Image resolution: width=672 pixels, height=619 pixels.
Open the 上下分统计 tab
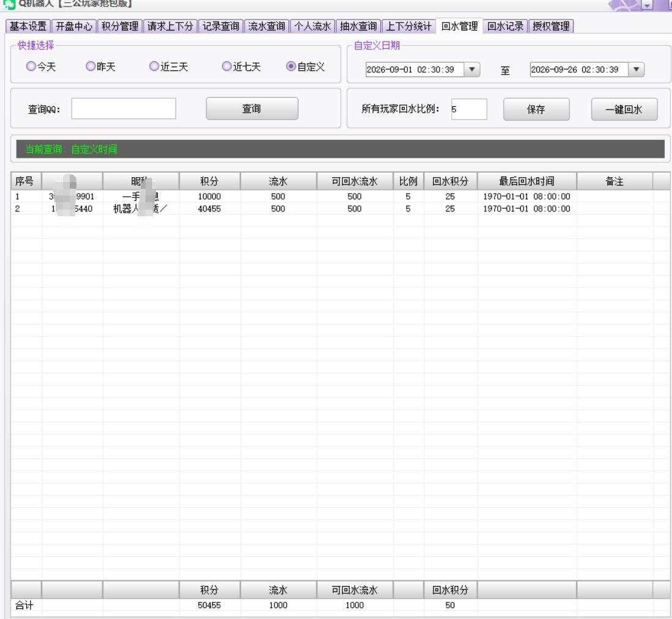(x=408, y=26)
